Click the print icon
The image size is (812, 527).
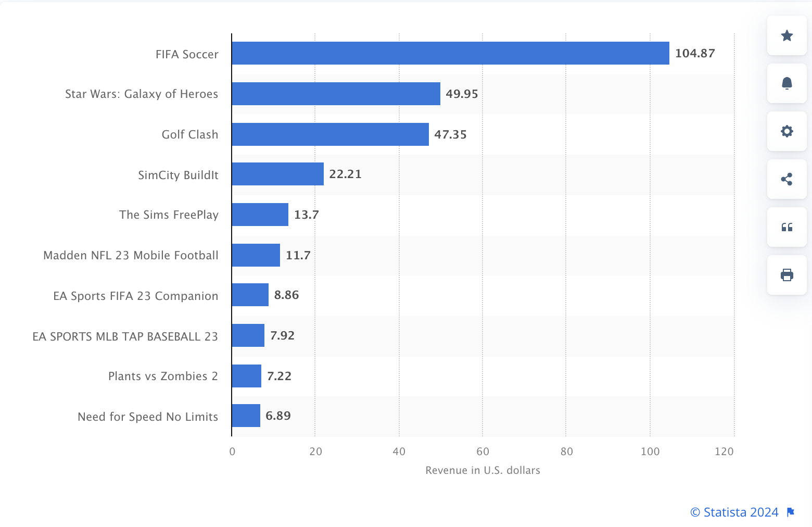tap(786, 275)
